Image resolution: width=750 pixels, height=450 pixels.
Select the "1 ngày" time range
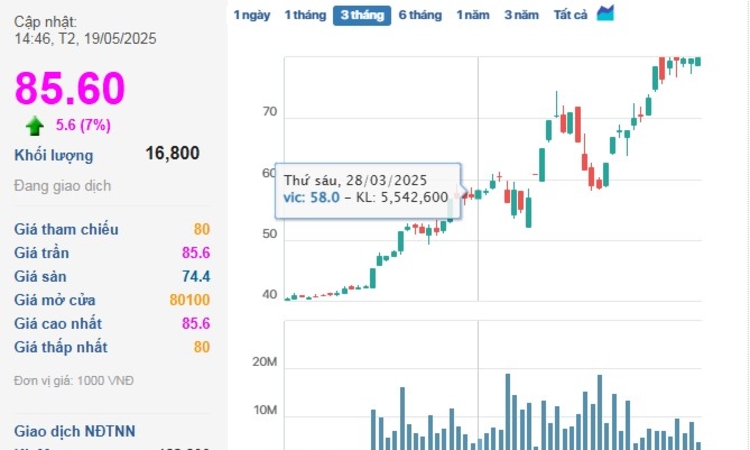pos(251,15)
